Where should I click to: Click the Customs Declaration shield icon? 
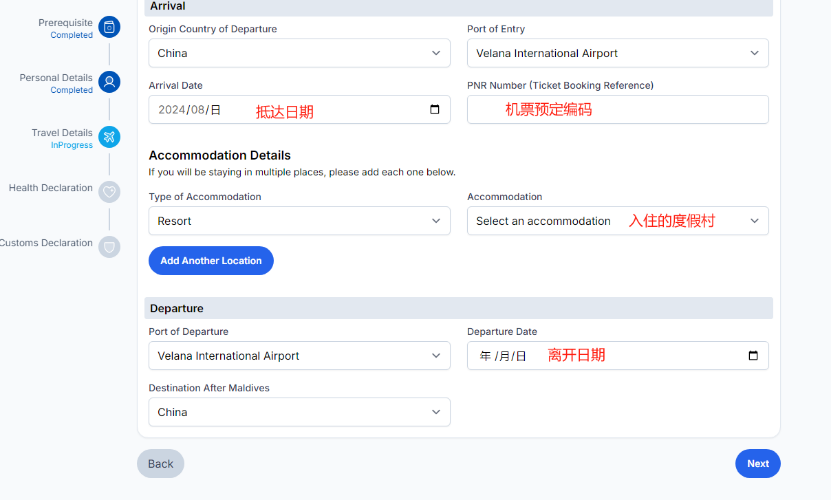click(x=109, y=247)
